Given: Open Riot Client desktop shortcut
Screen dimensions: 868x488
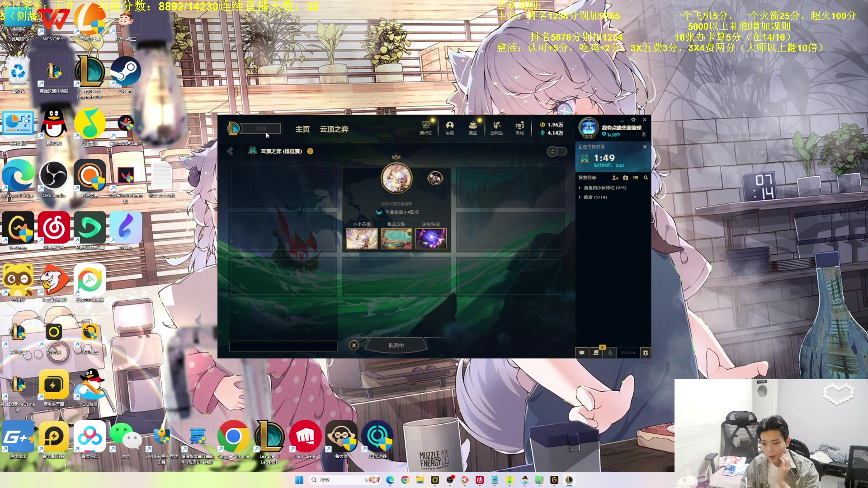Looking at the screenshot, I should pyautogui.click(x=305, y=440).
